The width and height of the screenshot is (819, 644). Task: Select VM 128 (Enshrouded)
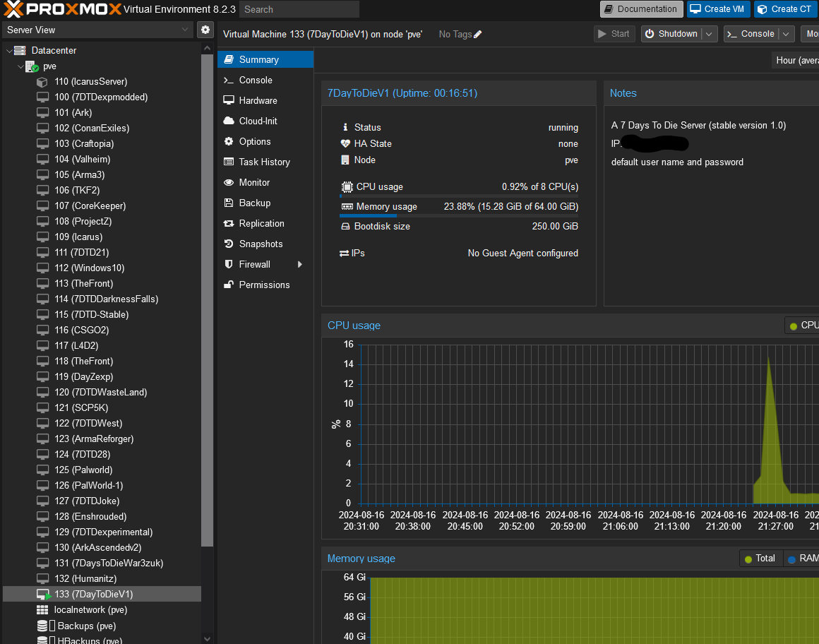pos(102,517)
